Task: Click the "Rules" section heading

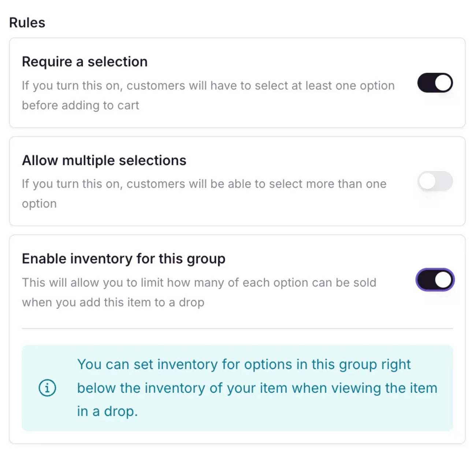Action: click(27, 23)
